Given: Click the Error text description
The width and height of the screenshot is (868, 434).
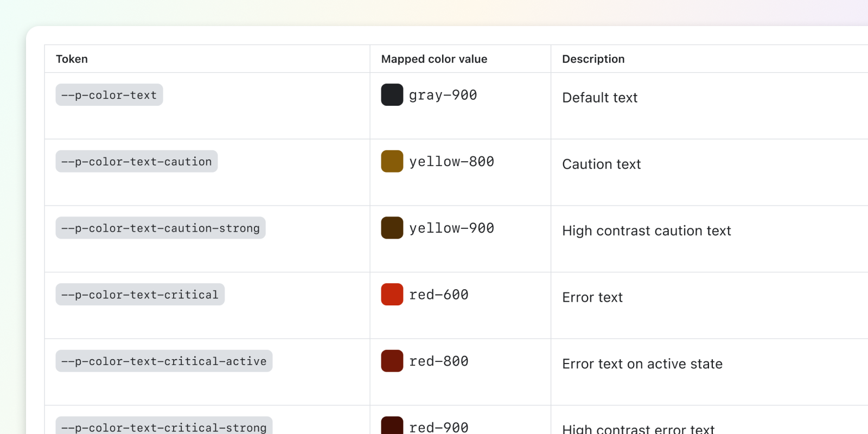Looking at the screenshot, I should click(592, 297).
